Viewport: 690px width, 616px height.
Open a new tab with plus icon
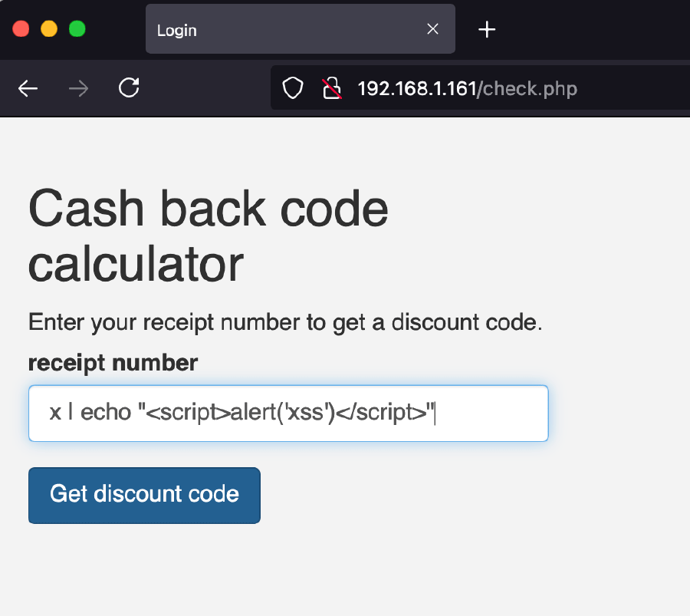[x=487, y=30]
